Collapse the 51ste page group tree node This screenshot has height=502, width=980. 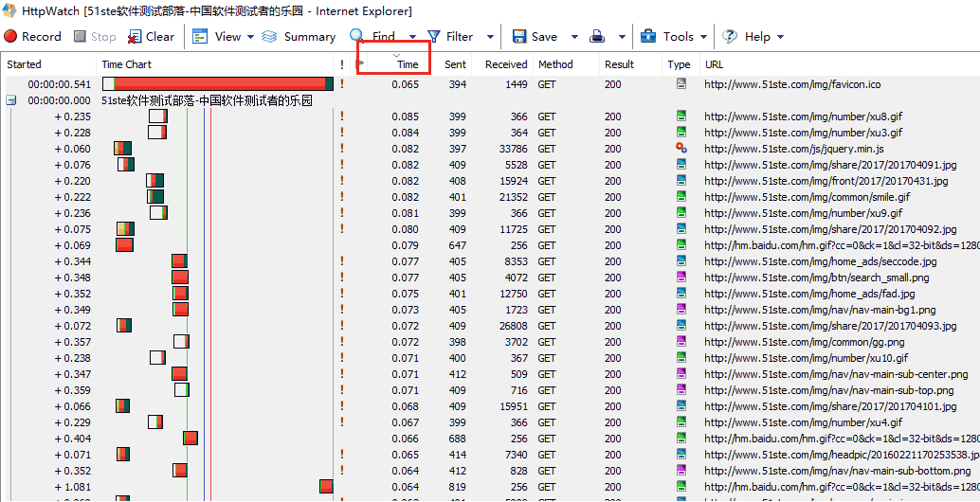[x=10, y=100]
